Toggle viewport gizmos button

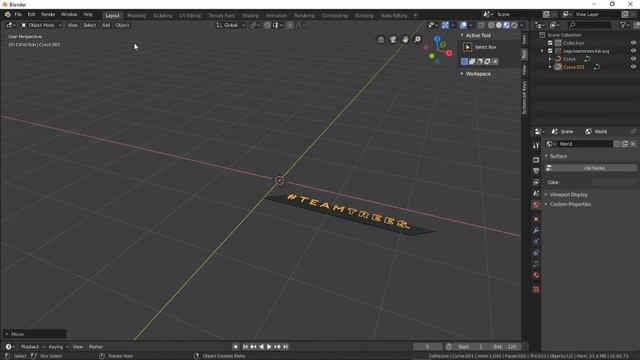[x=445, y=25]
